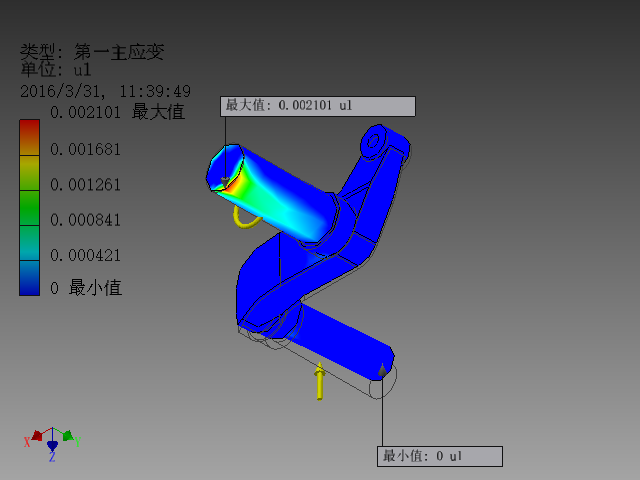Click legend label 0 最小值
The width and height of the screenshot is (640, 480).
click(86, 287)
